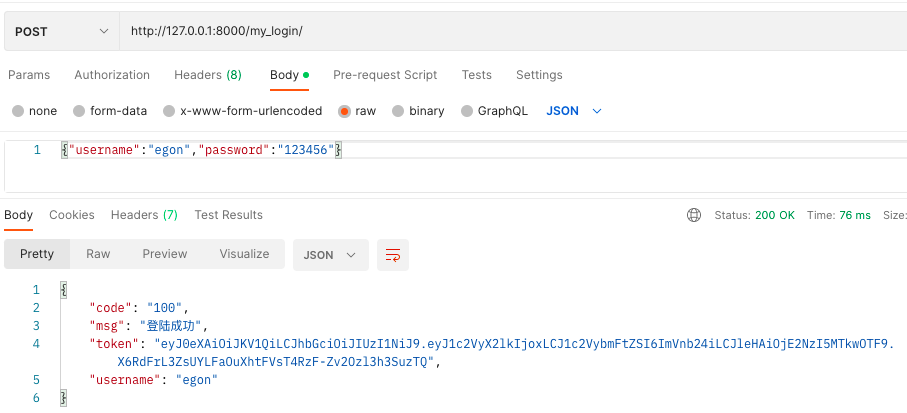The width and height of the screenshot is (907, 413).
Task: Open the POST method dropdown
Action: (x=61, y=31)
